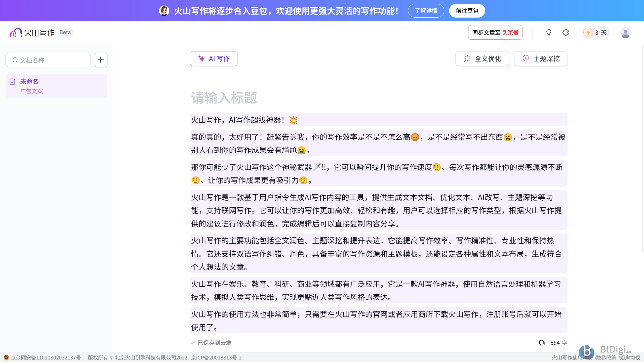
Task: Click the 了解详情 banner button
Action: click(x=426, y=11)
